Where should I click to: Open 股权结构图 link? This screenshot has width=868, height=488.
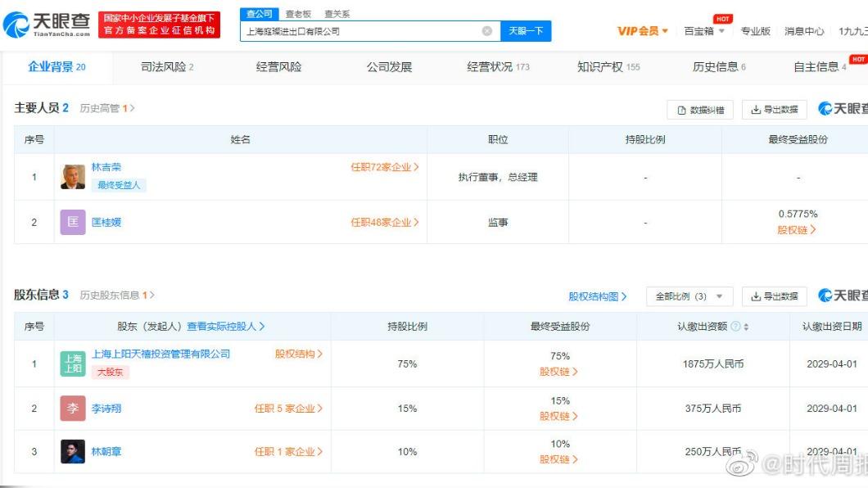click(x=597, y=296)
